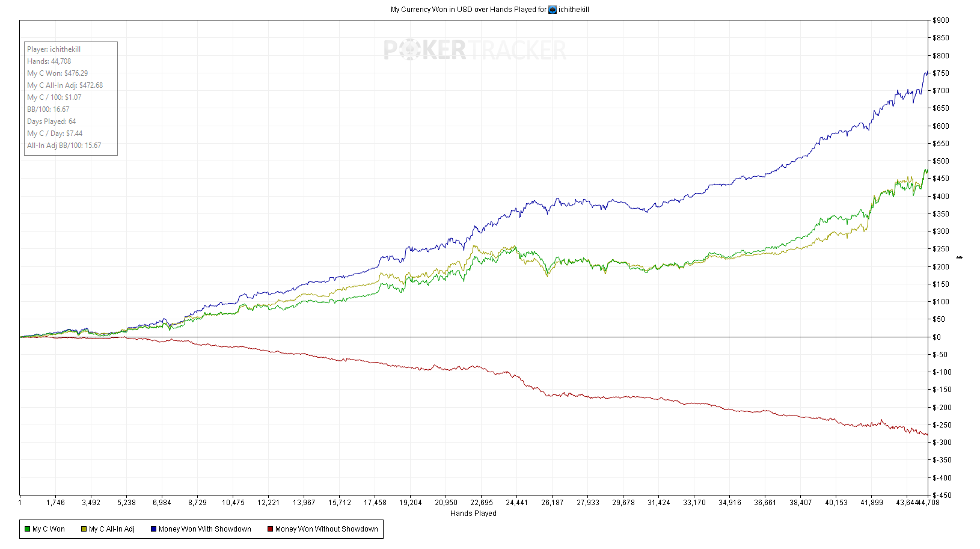Screen dimensions: 980x549
Task: Click "My C Won: $476.29" stat line
Action: point(57,73)
